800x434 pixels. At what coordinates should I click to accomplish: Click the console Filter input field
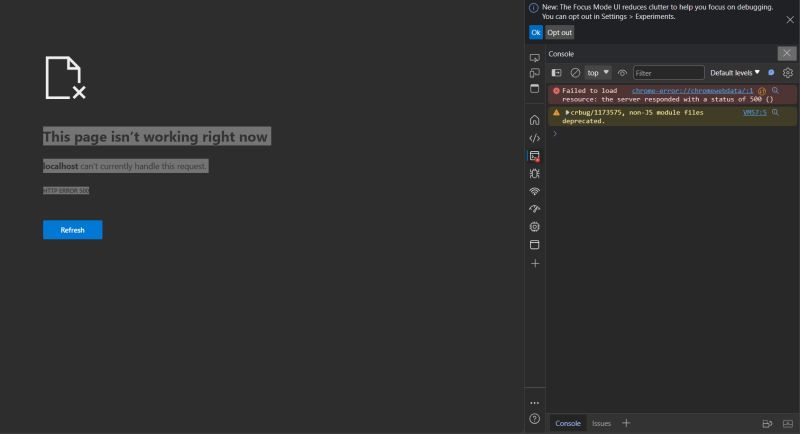tap(668, 73)
